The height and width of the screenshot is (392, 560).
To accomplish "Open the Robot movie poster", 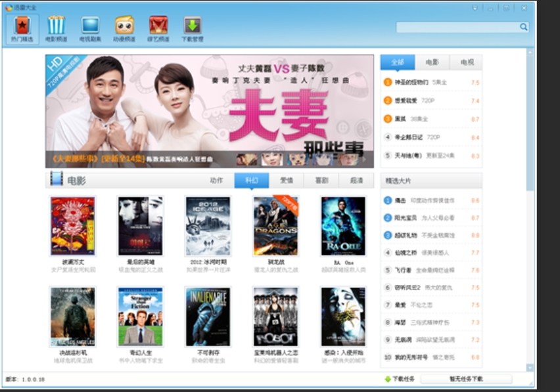I will click(x=275, y=316).
